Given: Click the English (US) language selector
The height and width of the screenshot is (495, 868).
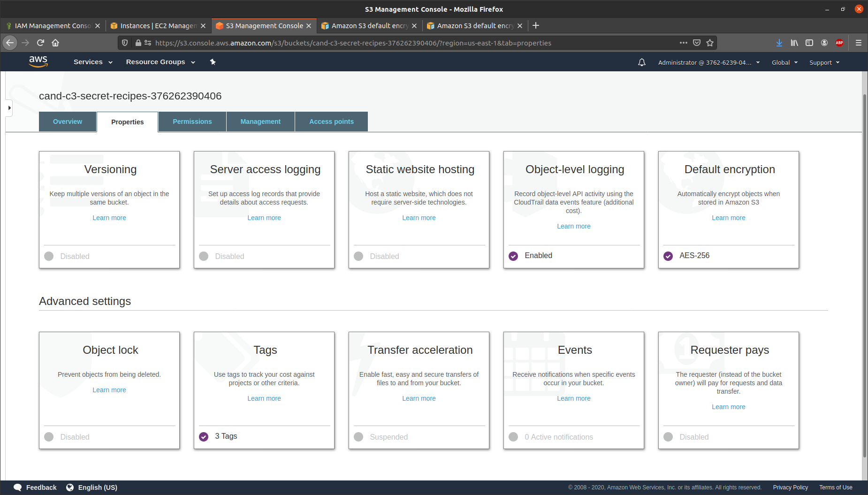Looking at the screenshot, I should pos(98,487).
